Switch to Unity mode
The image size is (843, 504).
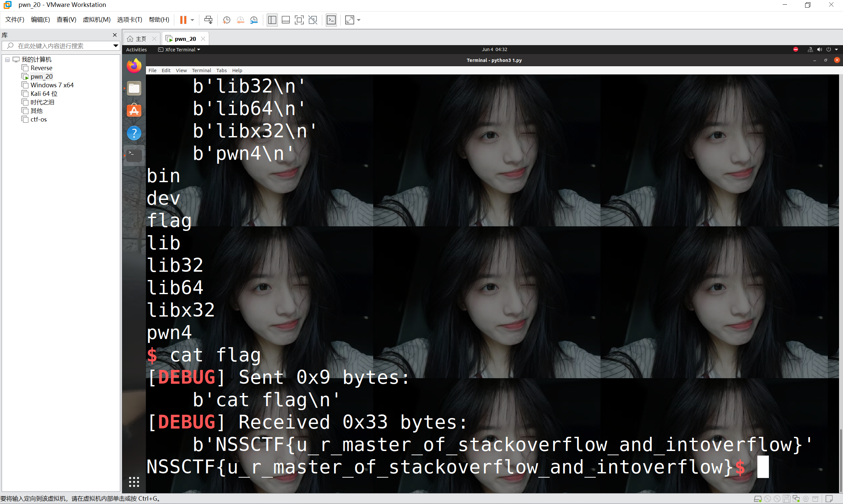(313, 20)
